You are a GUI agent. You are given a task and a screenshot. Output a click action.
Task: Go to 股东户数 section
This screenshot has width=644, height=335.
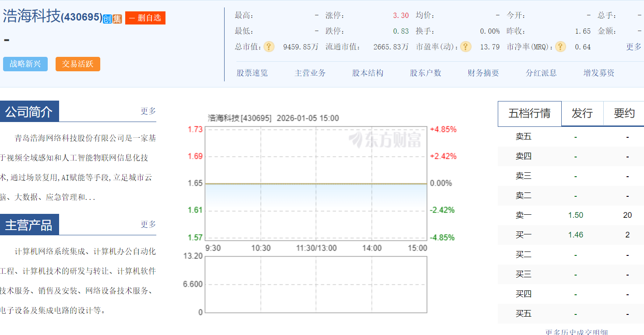click(x=426, y=73)
